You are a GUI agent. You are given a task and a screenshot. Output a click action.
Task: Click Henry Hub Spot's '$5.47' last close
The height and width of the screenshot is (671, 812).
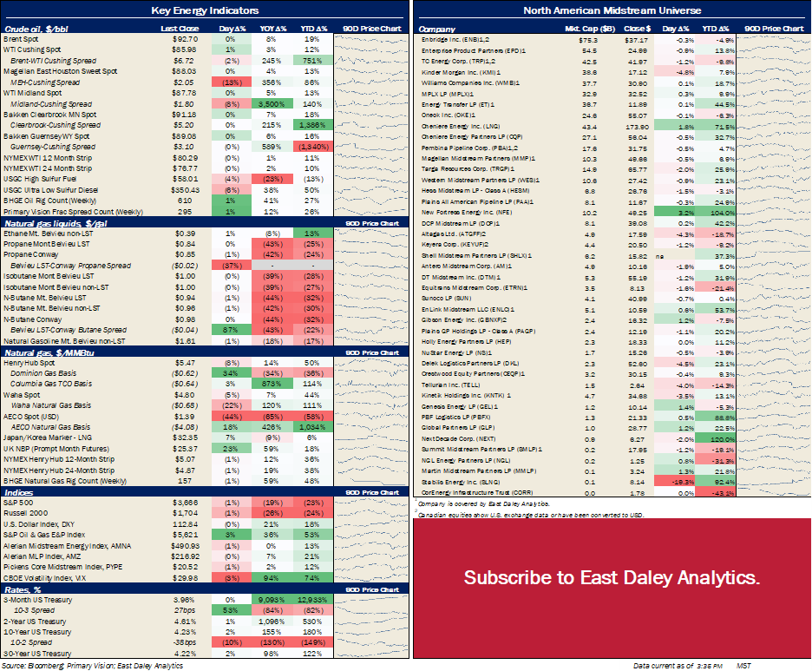(185, 363)
